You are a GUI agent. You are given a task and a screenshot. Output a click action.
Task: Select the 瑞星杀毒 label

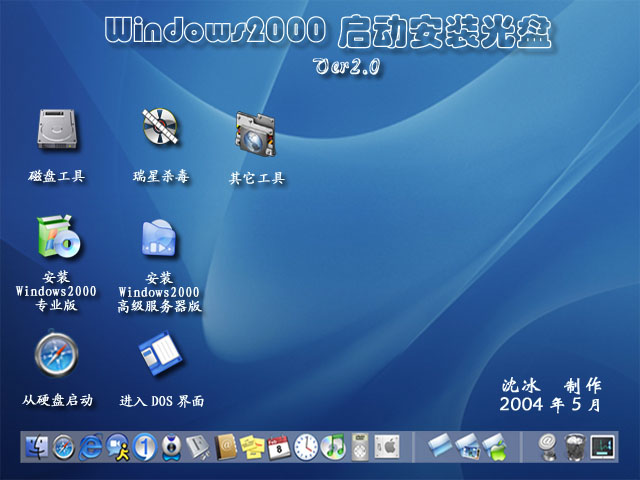(x=161, y=176)
